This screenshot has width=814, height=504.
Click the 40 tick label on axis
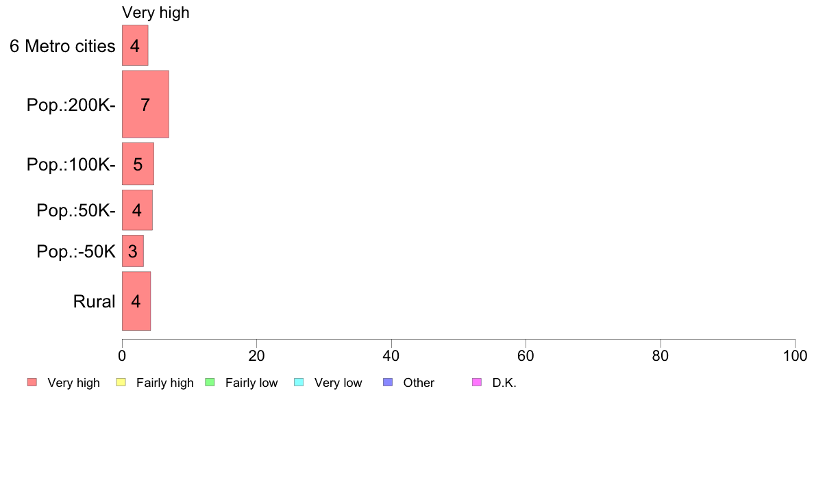click(391, 356)
